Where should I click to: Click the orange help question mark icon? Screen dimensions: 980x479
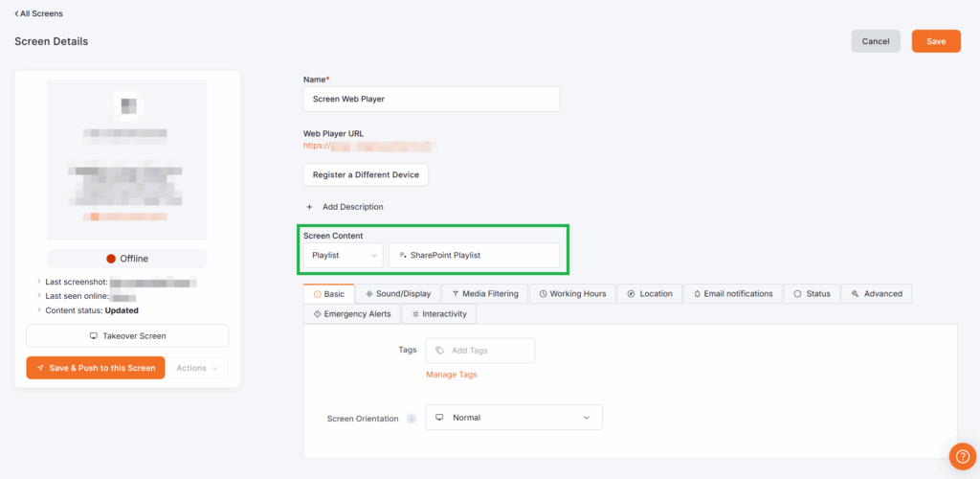click(961, 456)
